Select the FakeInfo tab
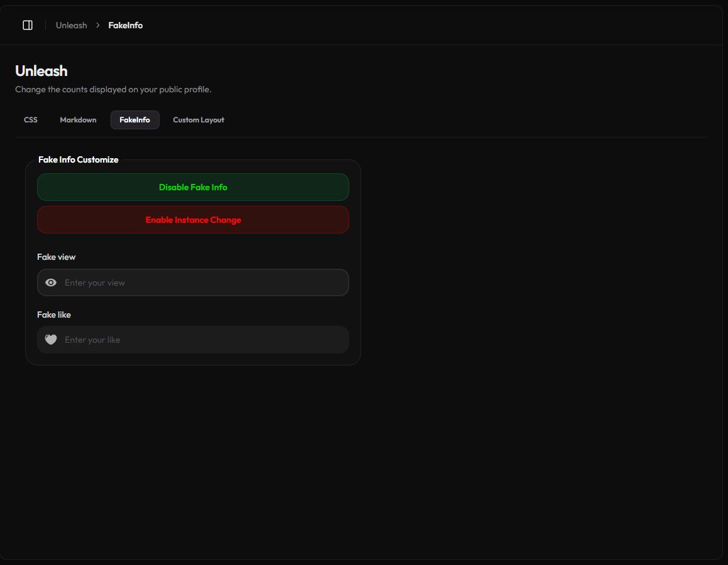The image size is (728, 565). click(x=134, y=120)
